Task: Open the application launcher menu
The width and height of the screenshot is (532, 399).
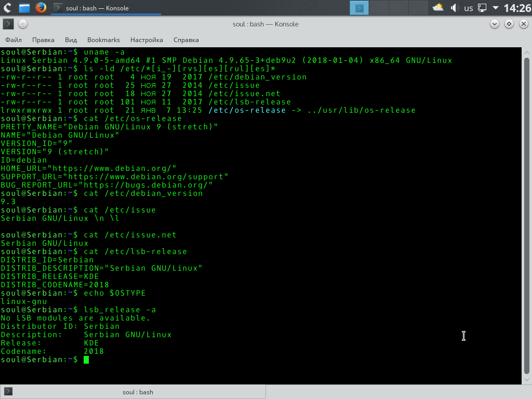Action: pos(7,7)
